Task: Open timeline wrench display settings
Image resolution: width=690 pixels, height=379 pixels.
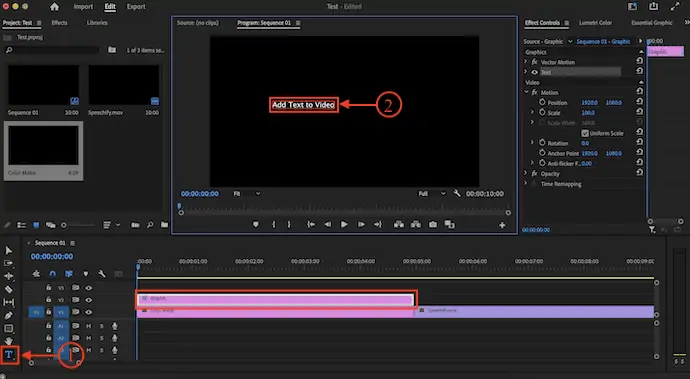Action: point(102,274)
